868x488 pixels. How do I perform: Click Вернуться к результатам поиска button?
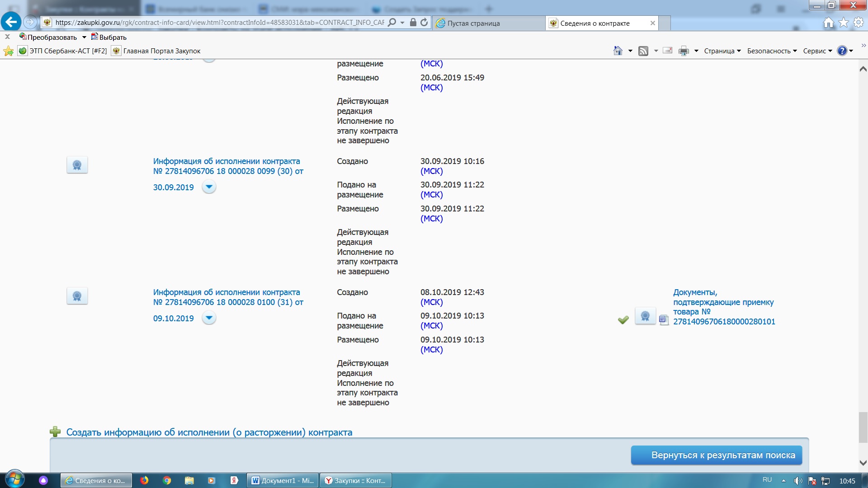coord(716,455)
